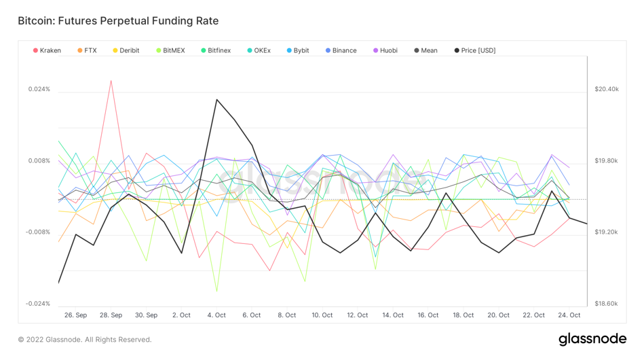Image resolution: width=644 pixels, height=352 pixels.
Task: Click the 6. Oct date label
Action: click(252, 315)
